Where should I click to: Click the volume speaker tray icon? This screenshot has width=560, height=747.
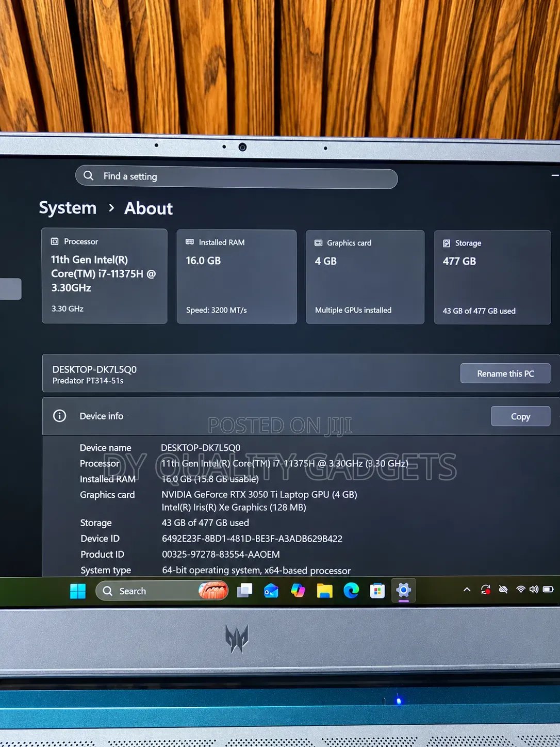click(534, 589)
